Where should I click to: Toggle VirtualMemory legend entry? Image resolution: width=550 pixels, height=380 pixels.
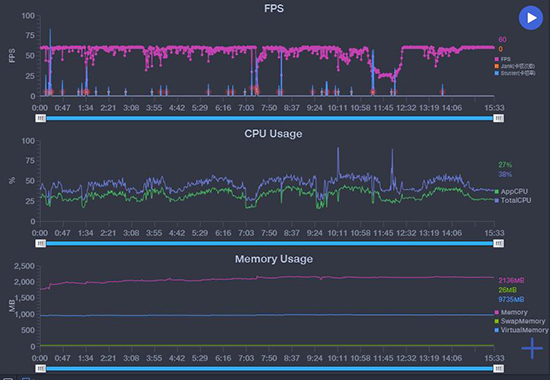(521, 330)
